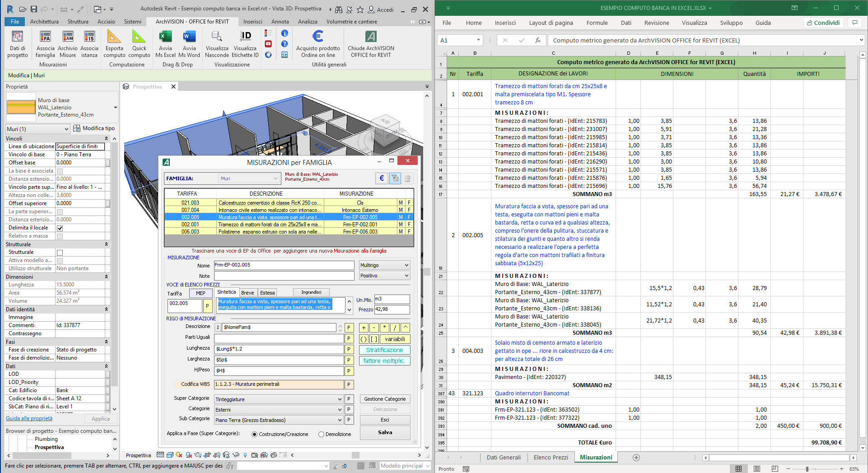Select Costruzione/Creazione radio button
Screen dimensions: 868x473
coord(255,434)
